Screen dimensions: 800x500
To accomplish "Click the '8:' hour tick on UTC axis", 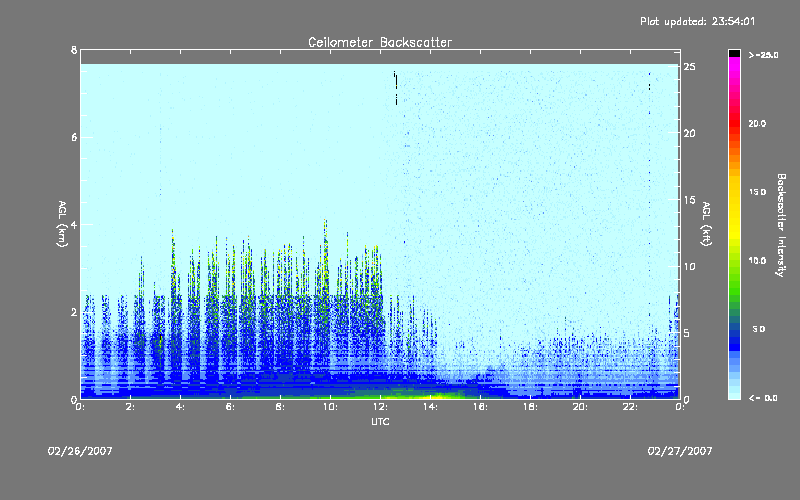I will coord(280,407).
